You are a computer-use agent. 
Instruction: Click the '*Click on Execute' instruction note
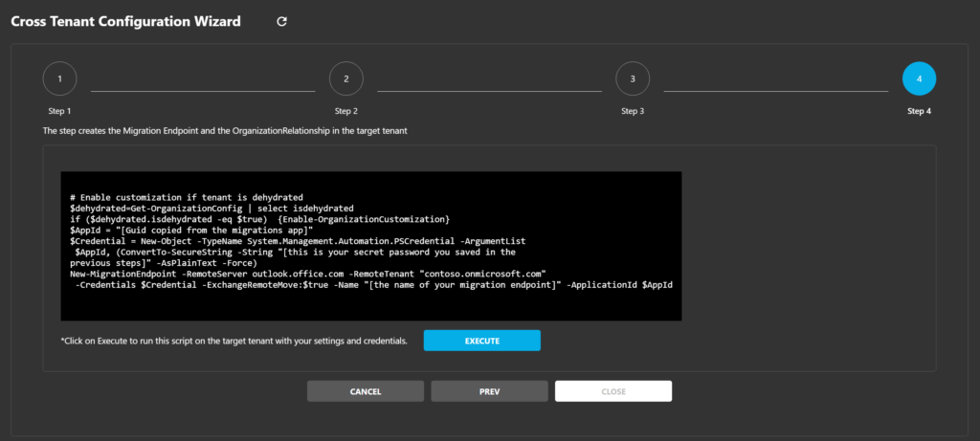pos(234,342)
